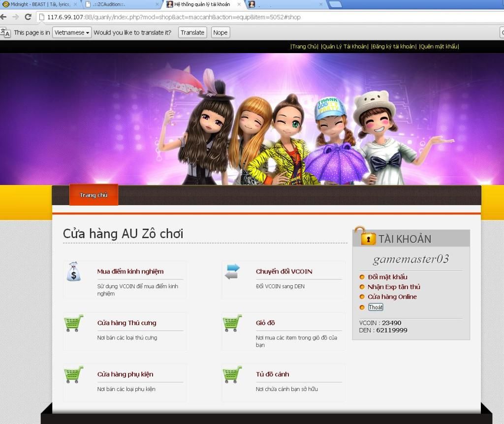504x424 pixels.
Task: Open Quản Lý Tài Khoản link
Action: (345, 47)
